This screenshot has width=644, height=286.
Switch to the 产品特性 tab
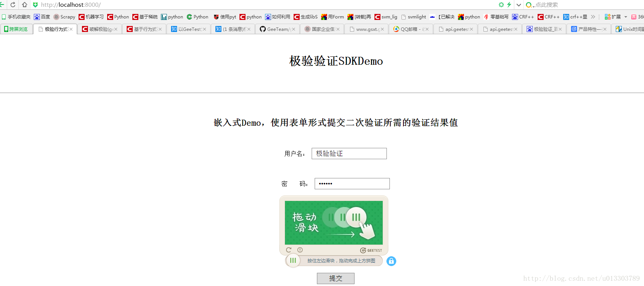589,29
